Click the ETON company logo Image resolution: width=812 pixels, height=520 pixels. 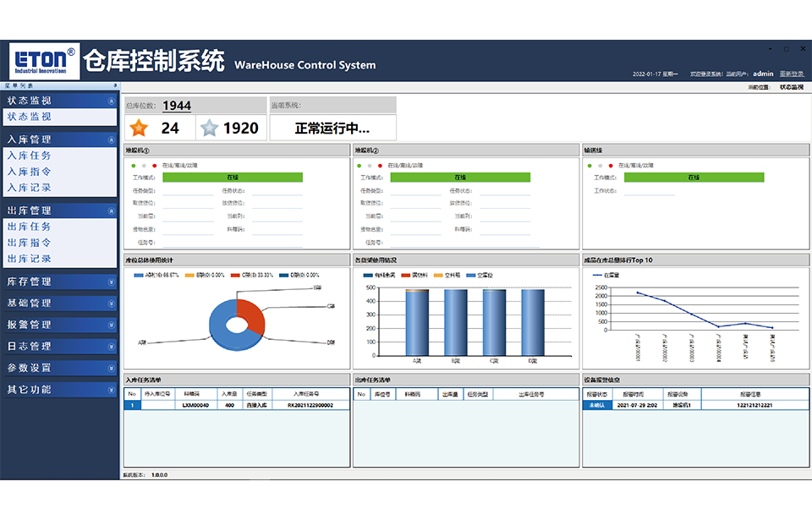pyautogui.click(x=44, y=62)
